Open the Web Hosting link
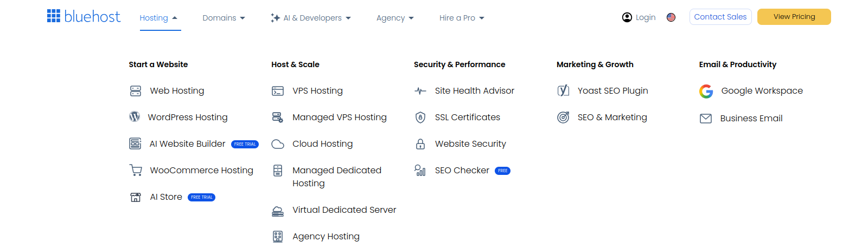 177,91
